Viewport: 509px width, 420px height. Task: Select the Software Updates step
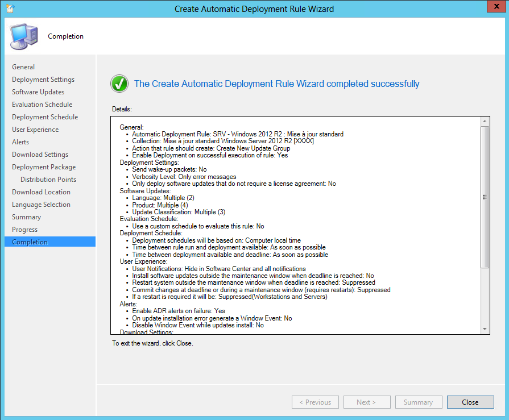click(38, 92)
